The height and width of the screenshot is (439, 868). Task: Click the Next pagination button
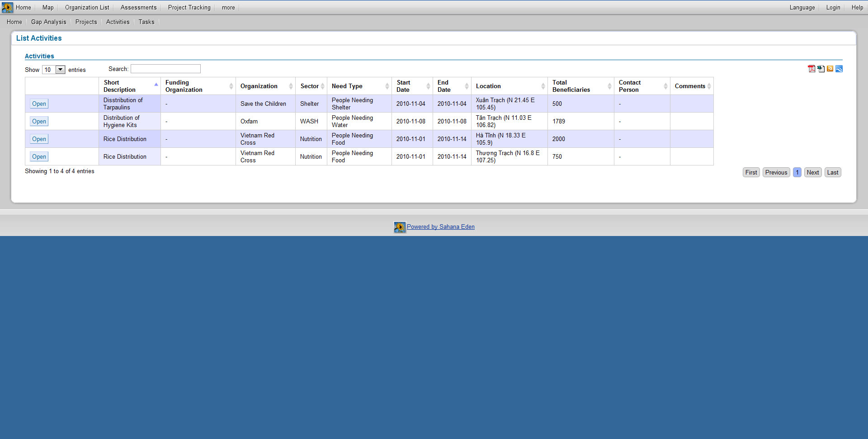tap(812, 172)
